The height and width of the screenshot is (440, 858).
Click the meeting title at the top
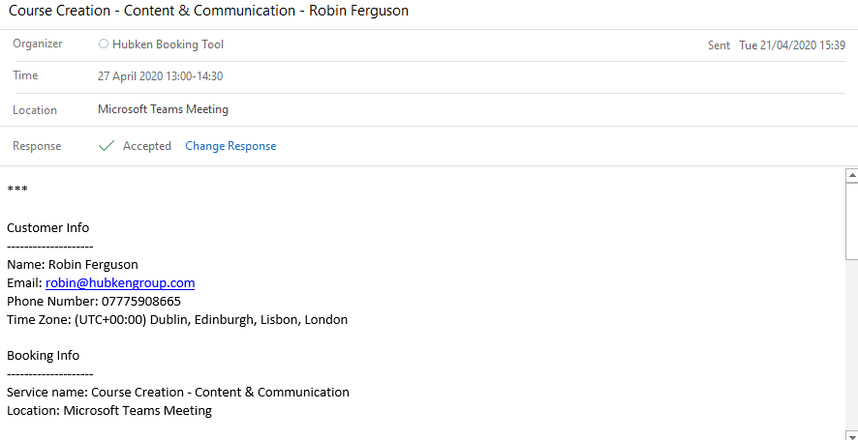point(208,11)
